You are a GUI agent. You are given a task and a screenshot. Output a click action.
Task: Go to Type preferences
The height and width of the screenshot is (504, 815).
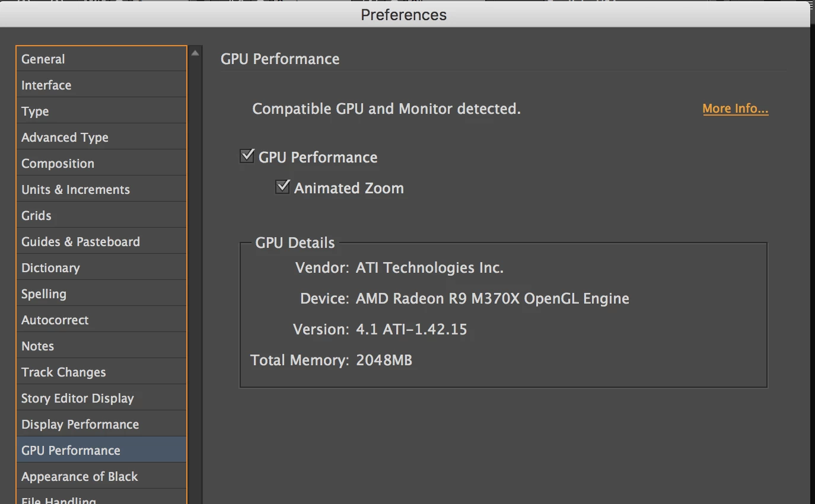[35, 111]
